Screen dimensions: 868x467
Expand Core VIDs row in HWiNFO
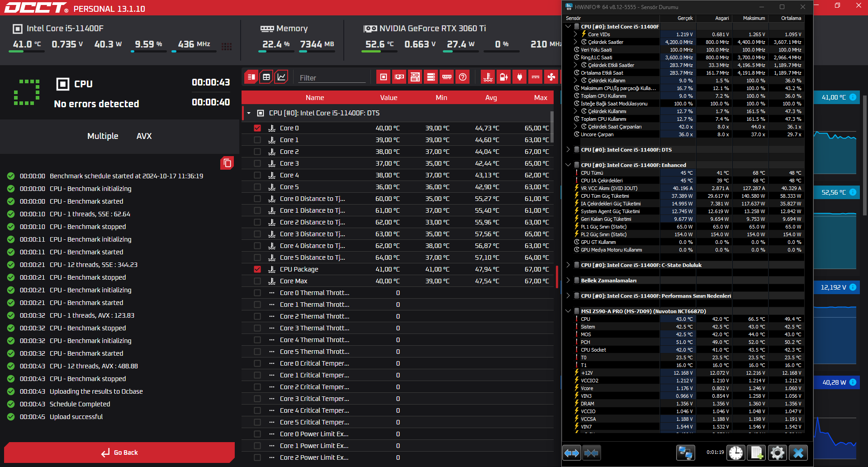[575, 34]
